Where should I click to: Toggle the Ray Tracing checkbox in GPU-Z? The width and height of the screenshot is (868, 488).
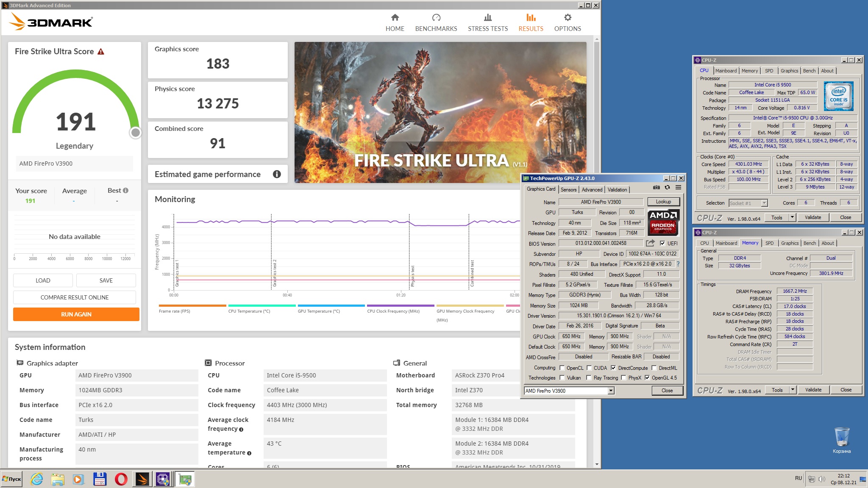point(589,378)
